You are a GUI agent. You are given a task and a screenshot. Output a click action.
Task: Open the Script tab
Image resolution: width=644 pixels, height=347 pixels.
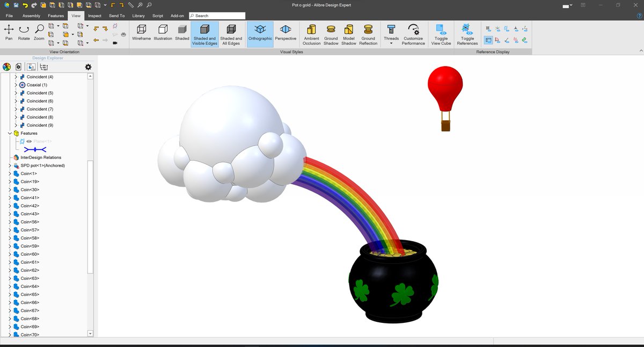pyautogui.click(x=158, y=16)
